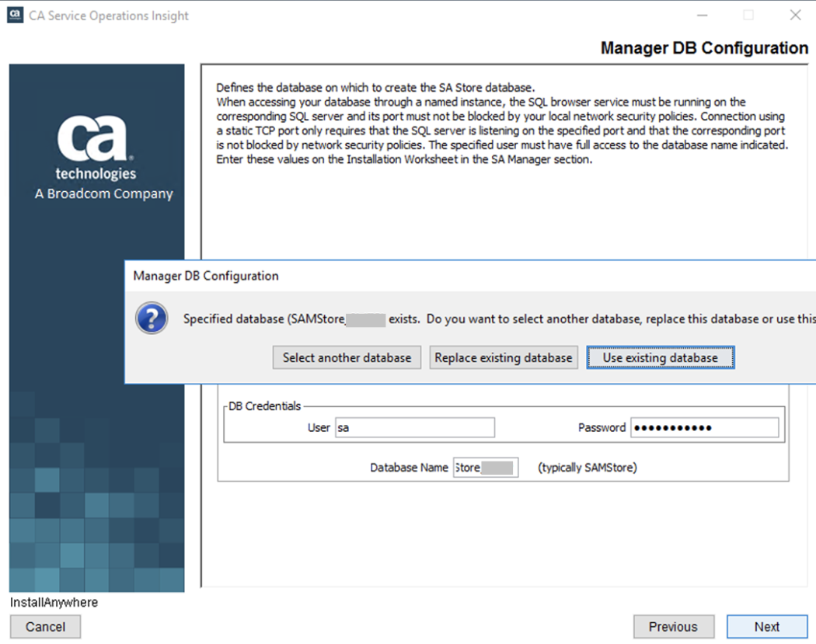Screen dimensions: 816x644
Task: Close the CA Service Operations Insight window
Action: [x=795, y=16]
